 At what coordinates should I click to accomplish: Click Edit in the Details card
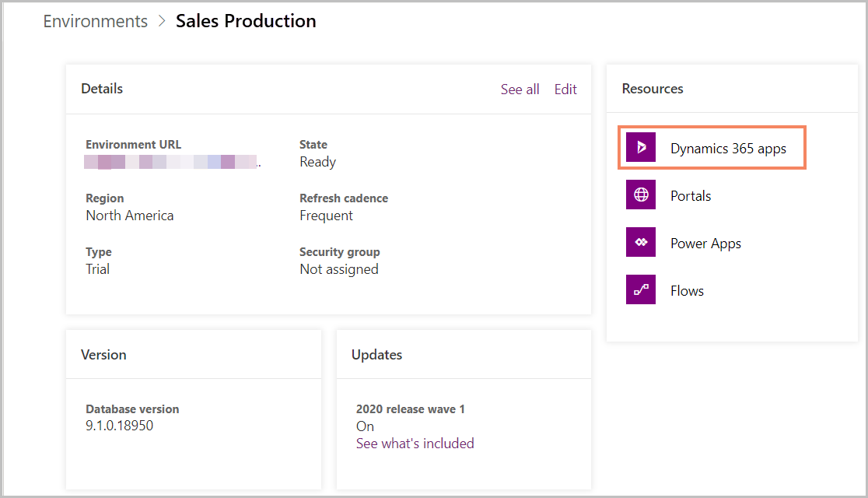pyautogui.click(x=565, y=89)
